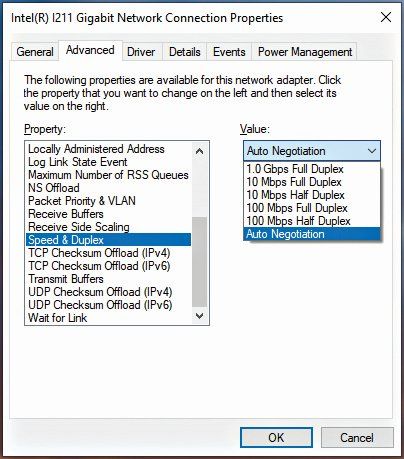Click the property list scrollbar thumb
Screen dimensions: 404x459
pyautogui.click(x=200, y=262)
